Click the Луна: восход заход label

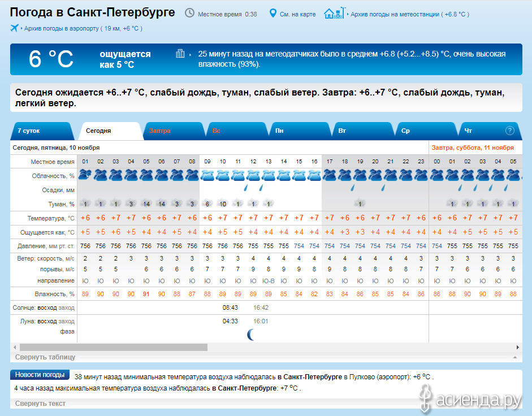click(x=47, y=321)
